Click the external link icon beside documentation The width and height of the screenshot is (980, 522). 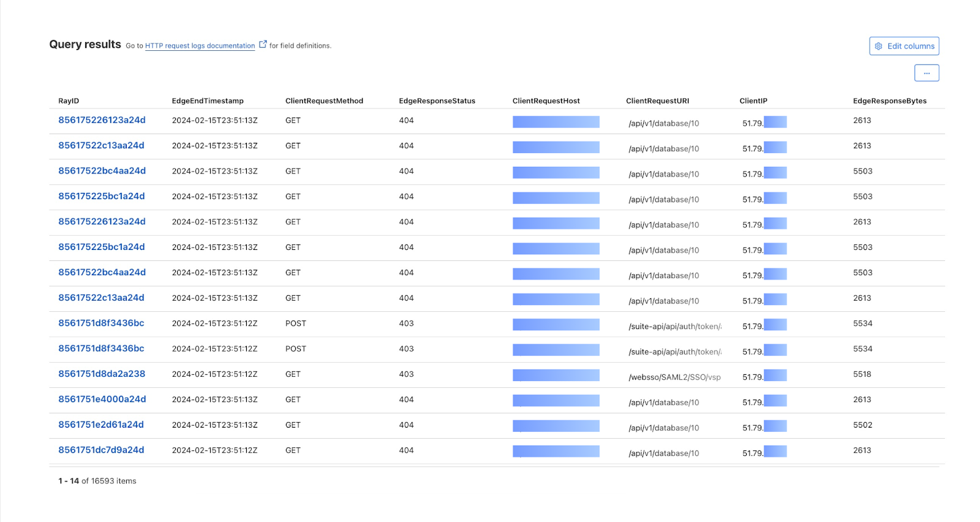[x=263, y=44]
